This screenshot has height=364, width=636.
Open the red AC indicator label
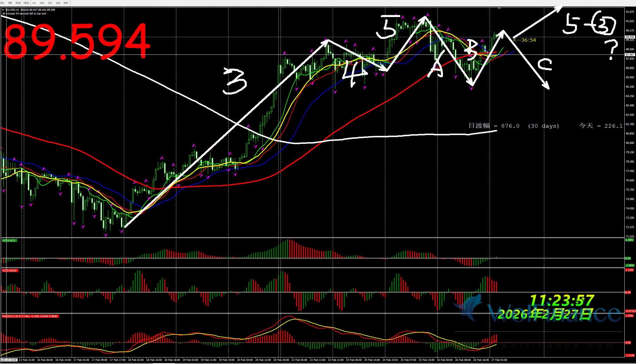[9, 271]
